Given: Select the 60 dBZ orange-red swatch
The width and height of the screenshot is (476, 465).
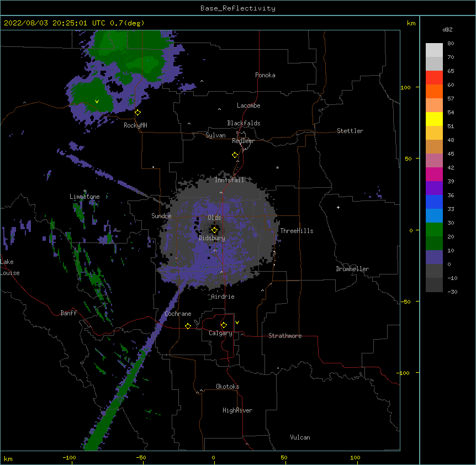Looking at the screenshot, I should (x=434, y=78).
